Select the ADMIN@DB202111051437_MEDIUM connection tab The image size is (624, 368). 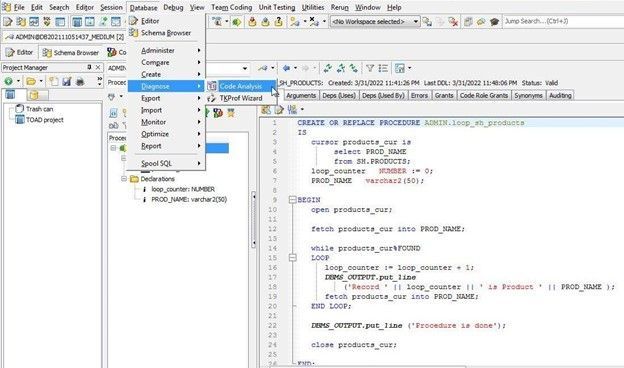pos(65,37)
